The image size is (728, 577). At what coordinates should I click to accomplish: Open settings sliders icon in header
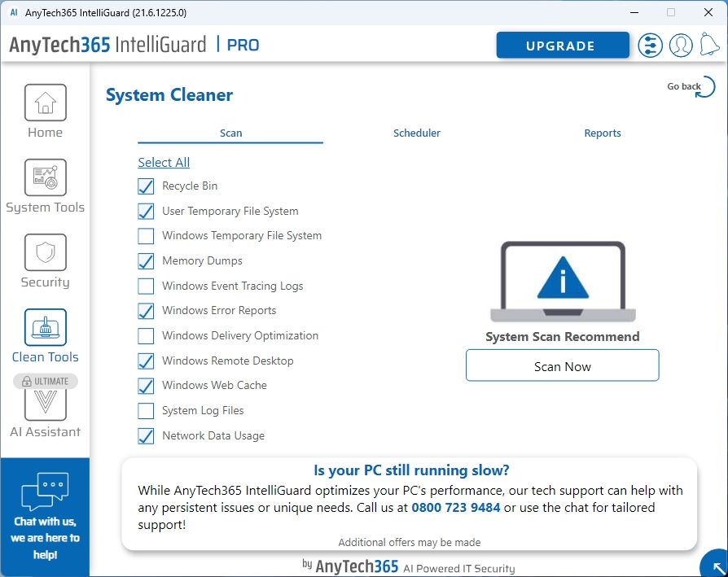point(650,46)
